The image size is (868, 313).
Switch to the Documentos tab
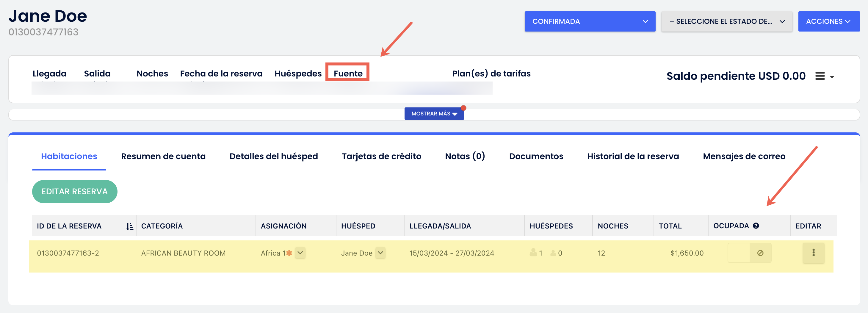[x=536, y=156]
